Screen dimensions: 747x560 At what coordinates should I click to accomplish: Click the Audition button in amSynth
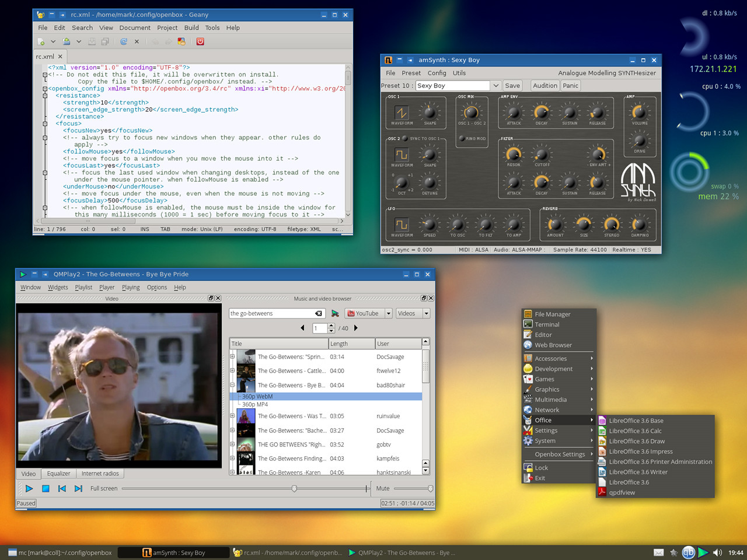[x=545, y=85]
